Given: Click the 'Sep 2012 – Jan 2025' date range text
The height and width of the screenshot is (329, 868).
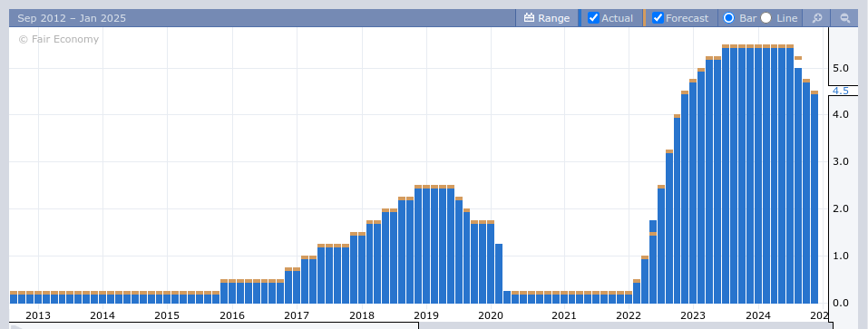Looking at the screenshot, I should click(72, 18).
